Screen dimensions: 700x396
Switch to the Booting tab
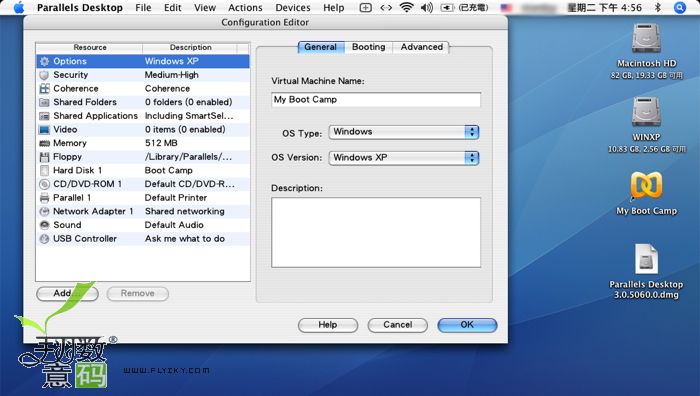[368, 47]
